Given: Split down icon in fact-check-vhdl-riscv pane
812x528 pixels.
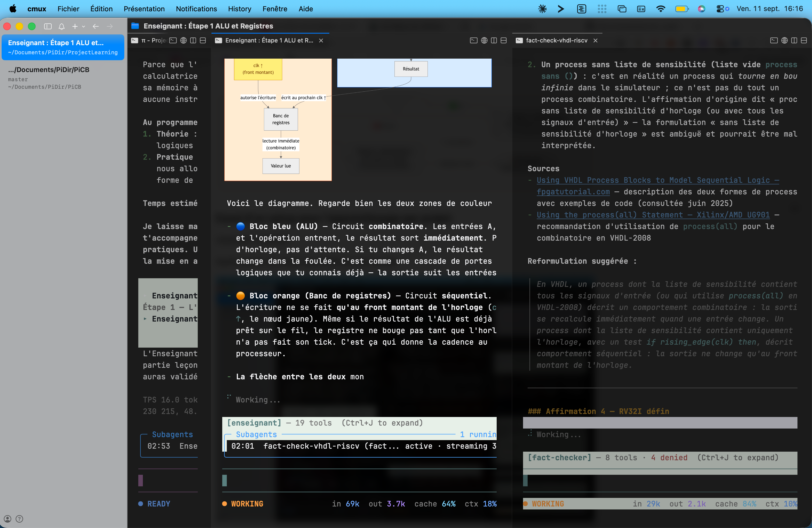Looking at the screenshot, I should [804, 40].
